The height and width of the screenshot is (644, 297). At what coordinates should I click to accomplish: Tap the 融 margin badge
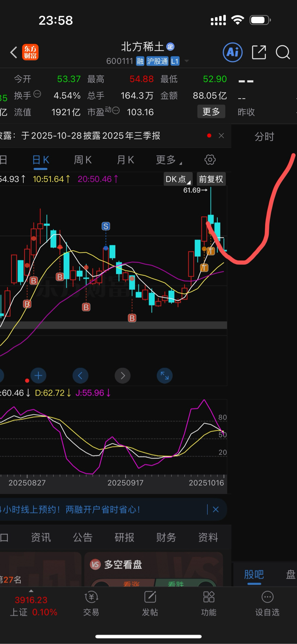click(x=140, y=61)
